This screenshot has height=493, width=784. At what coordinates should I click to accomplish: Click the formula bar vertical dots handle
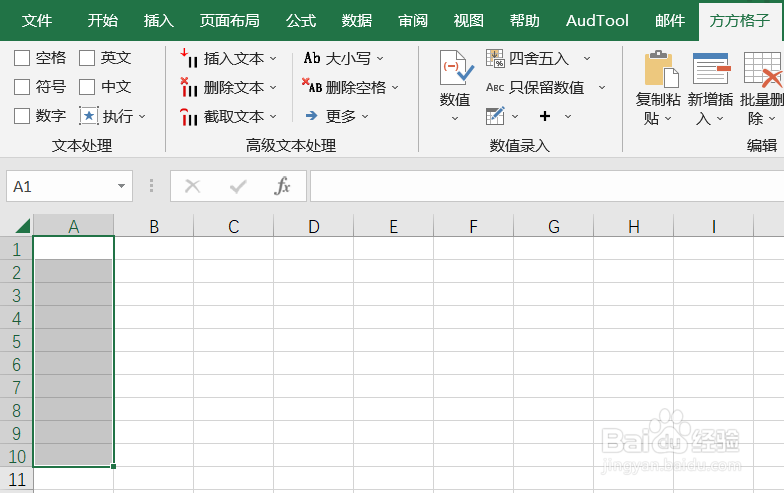pos(152,186)
